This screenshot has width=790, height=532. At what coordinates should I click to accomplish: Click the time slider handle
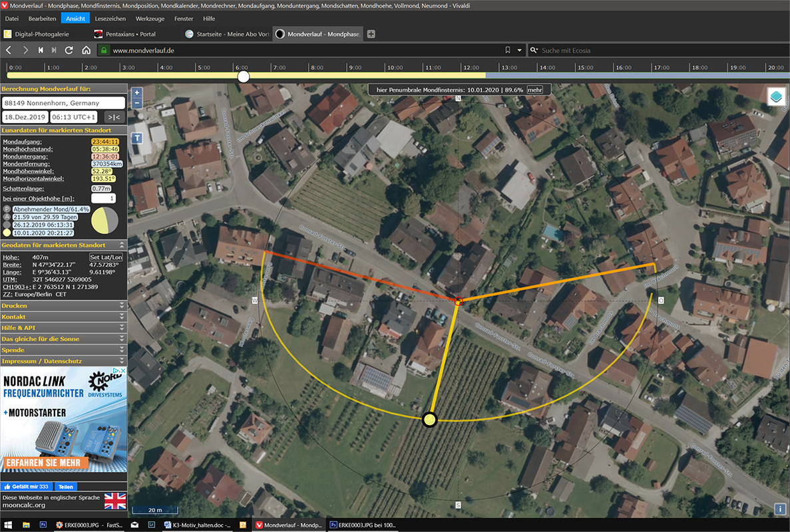(x=244, y=76)
